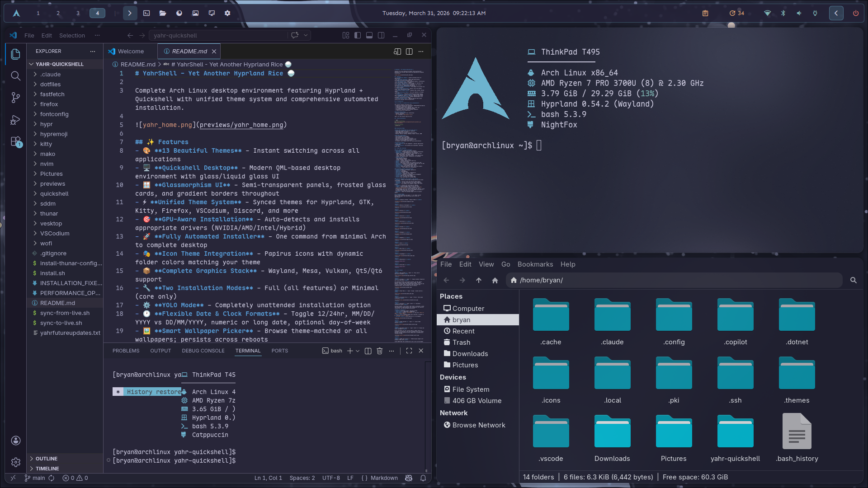Click the main branch in status bar
The image size is (868, 488).
(x=34, y=478)
